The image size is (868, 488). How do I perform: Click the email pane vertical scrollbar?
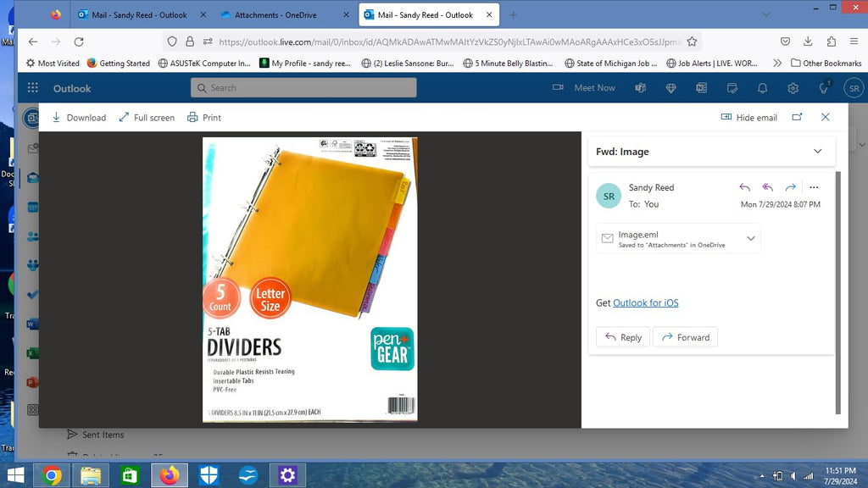click(837, 292)
